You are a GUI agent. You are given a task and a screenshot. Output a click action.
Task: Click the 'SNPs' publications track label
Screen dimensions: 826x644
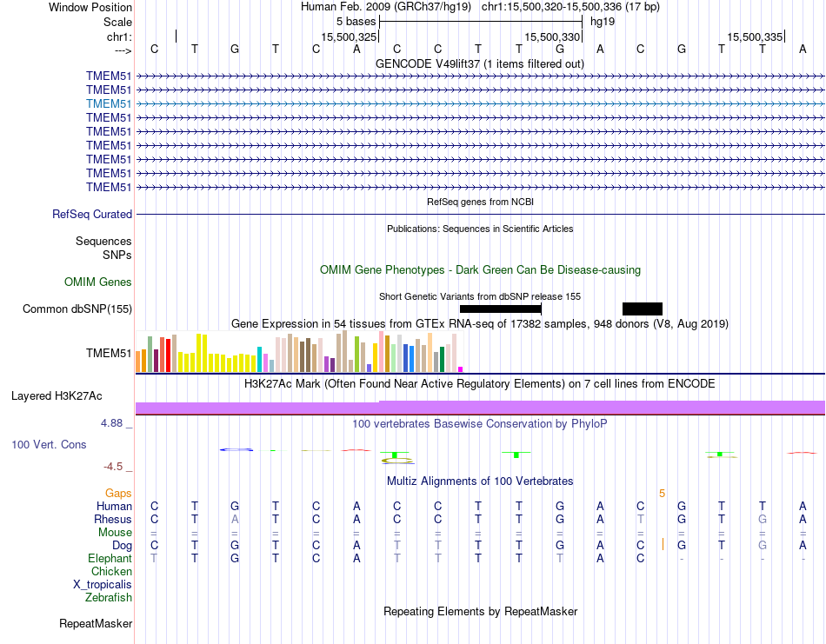tap(117, 255)
